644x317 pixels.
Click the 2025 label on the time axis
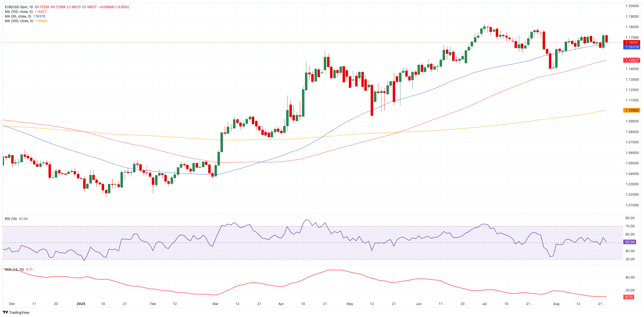(81, 304)
